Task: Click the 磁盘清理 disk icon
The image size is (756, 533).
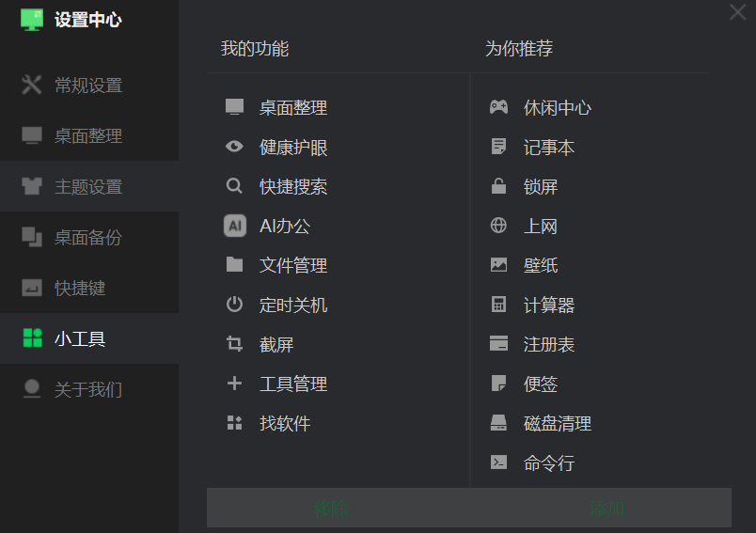Action: click(498, 423)
